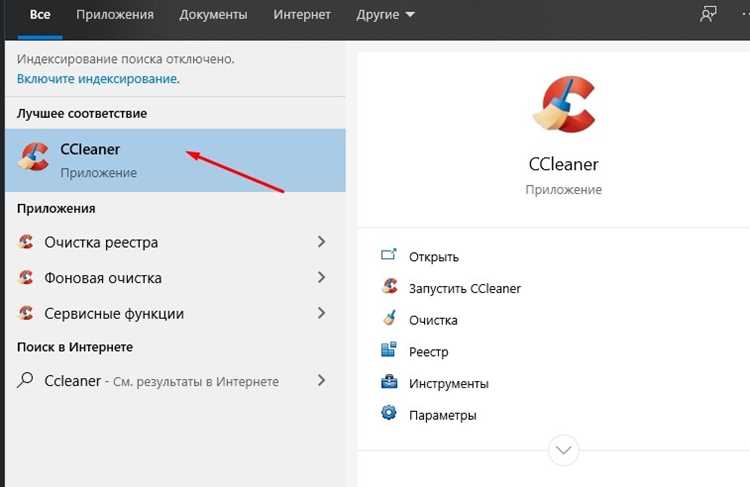
Task: Click the CCleaner title in preview pane
Action: [x=563, y=164]
